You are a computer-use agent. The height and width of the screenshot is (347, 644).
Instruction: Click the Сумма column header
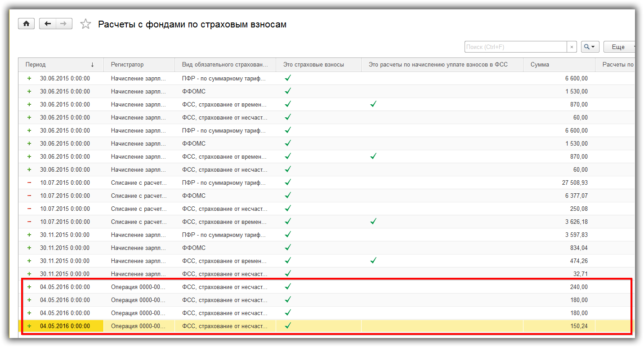(x=559, y=64)
